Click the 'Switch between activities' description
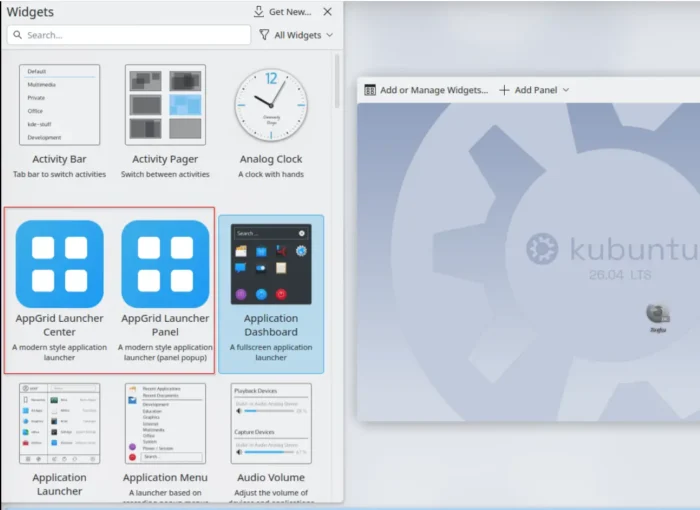This screenshot has width=700, height=510. click(165, 174)
